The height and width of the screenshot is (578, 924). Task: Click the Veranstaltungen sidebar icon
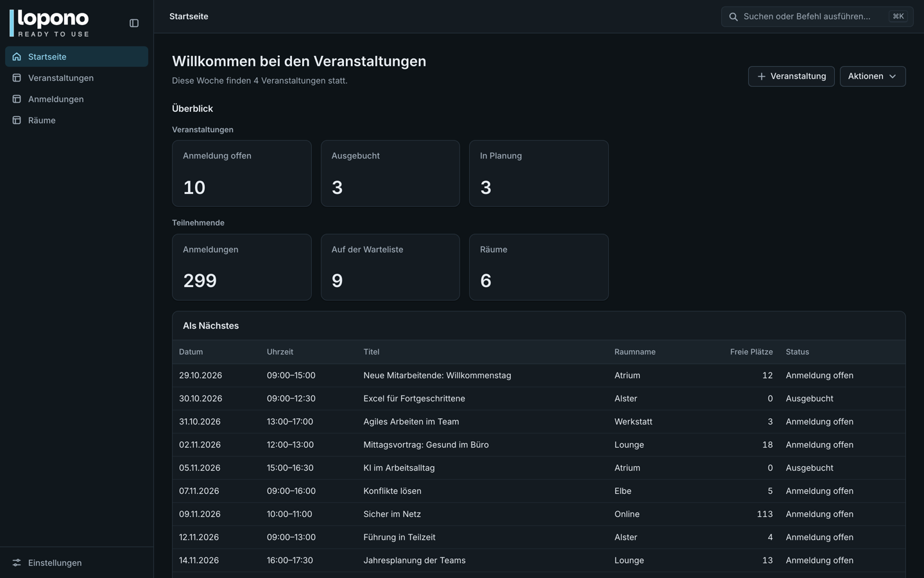(x=17, y=78)
